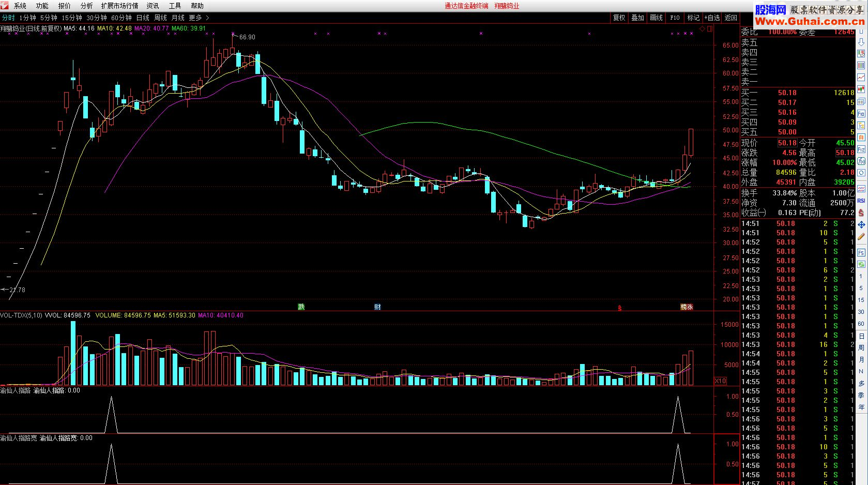Select the pencil drawing tool icon
Viewport: 868px width, 485px height.
coord(861,237)
